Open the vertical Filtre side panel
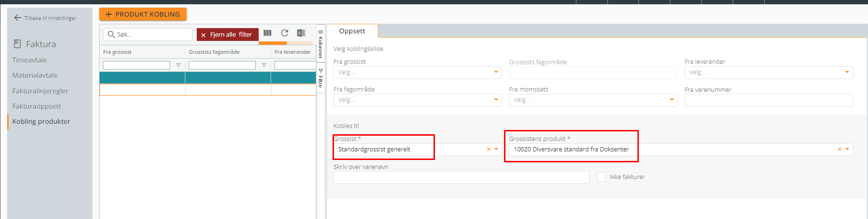 [x=321, y=79]
